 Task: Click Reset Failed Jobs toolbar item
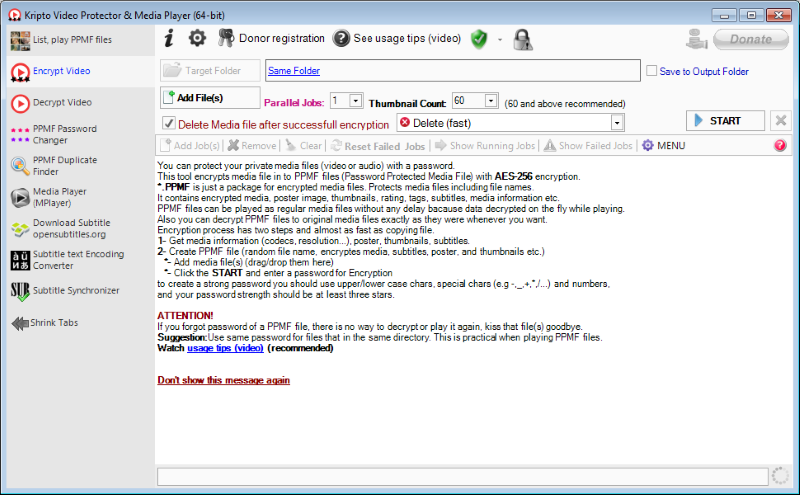tap(378, 146)
